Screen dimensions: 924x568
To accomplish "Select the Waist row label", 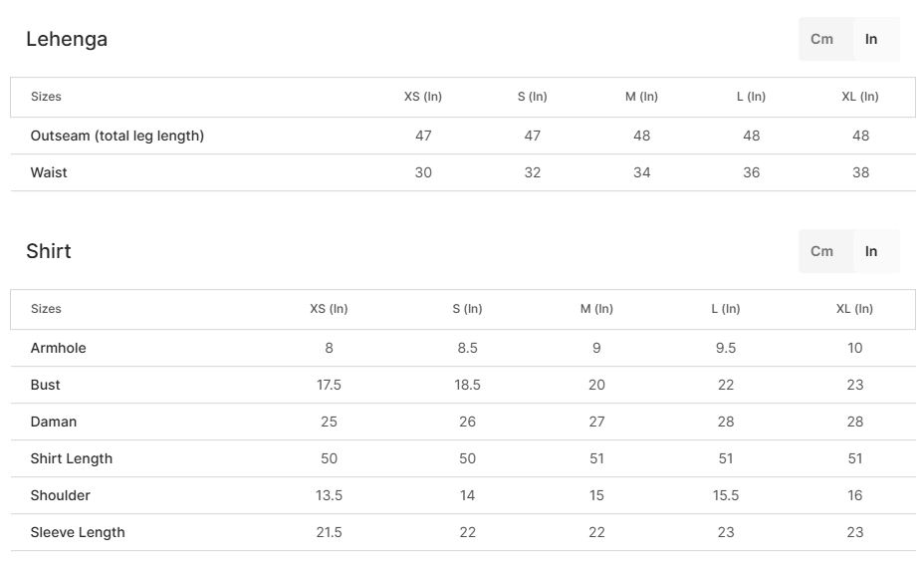I will click(49, 172).
